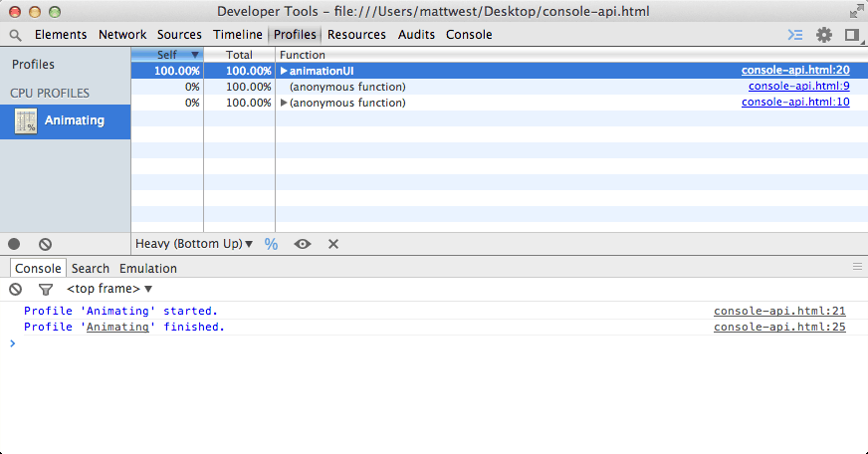This screenshot has width=868, height=454.
Task: Open console-api.html:10 source link
Action: [795, 103]
